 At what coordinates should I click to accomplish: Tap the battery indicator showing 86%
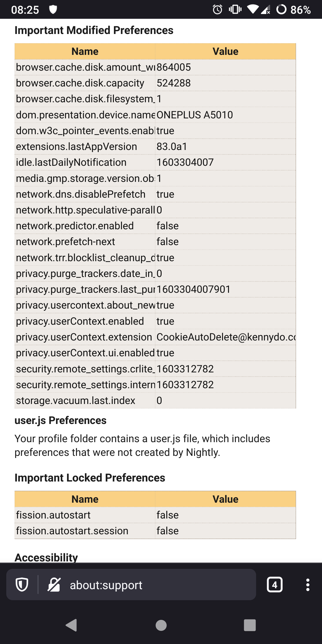pyautogui.click(x=299, y=10)
